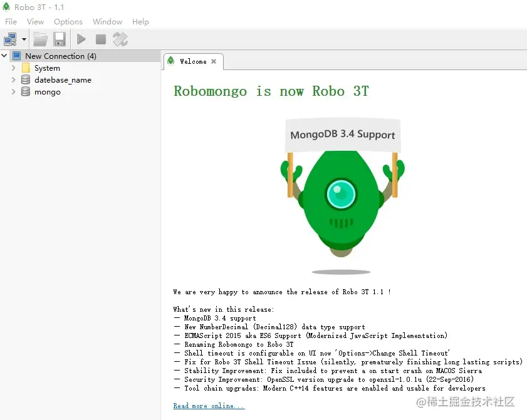This screenshot has width=527, height=420.
Task: Expand the mongo database
Action: click(x=13, y=91)
